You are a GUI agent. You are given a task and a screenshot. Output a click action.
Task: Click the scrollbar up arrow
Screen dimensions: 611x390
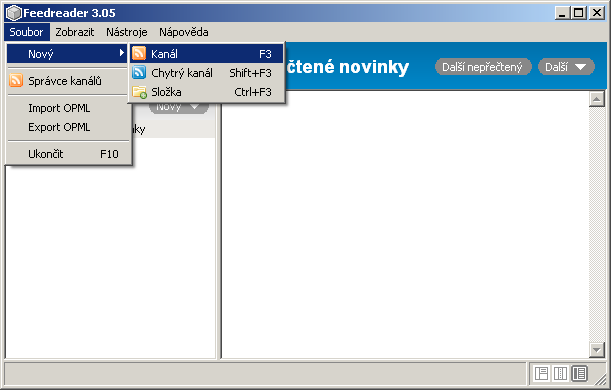point(597,99)
